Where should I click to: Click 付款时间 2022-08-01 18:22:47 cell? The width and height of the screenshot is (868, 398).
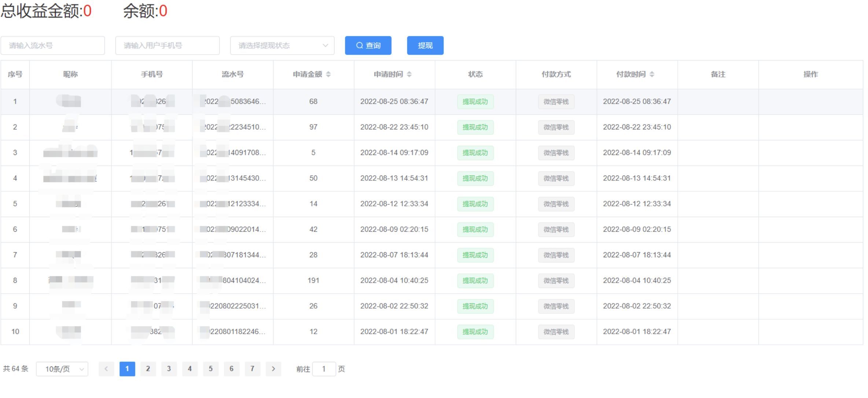point(637,332)
